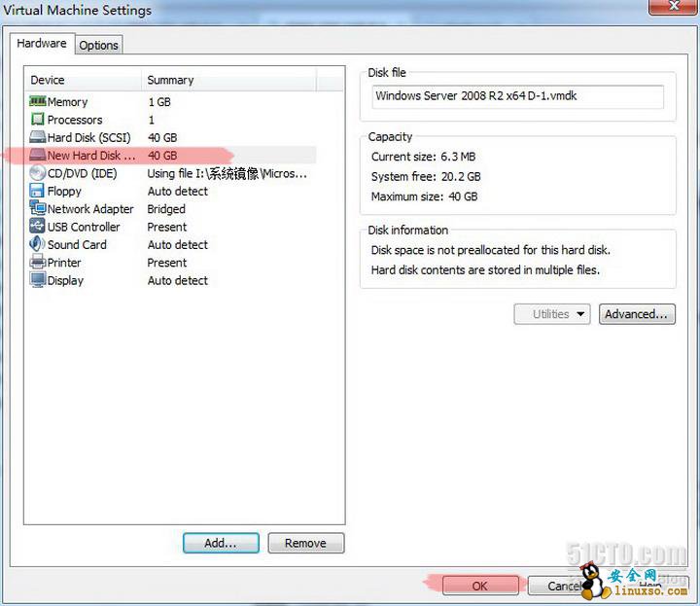The width and height of the screenshot is (700, 606).
Task: Select the Floppy drive icon
Action: [38, 192]
